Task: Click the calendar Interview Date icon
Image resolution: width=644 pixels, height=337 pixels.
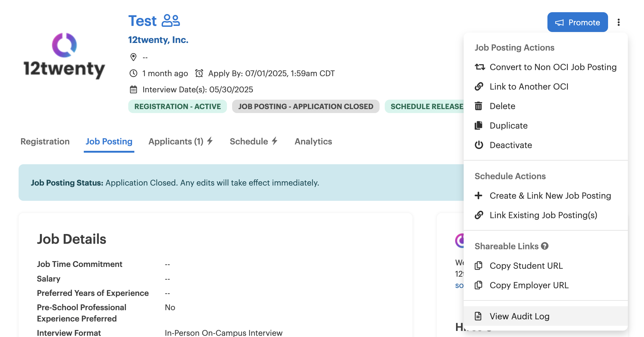Action: click(133, 90)
